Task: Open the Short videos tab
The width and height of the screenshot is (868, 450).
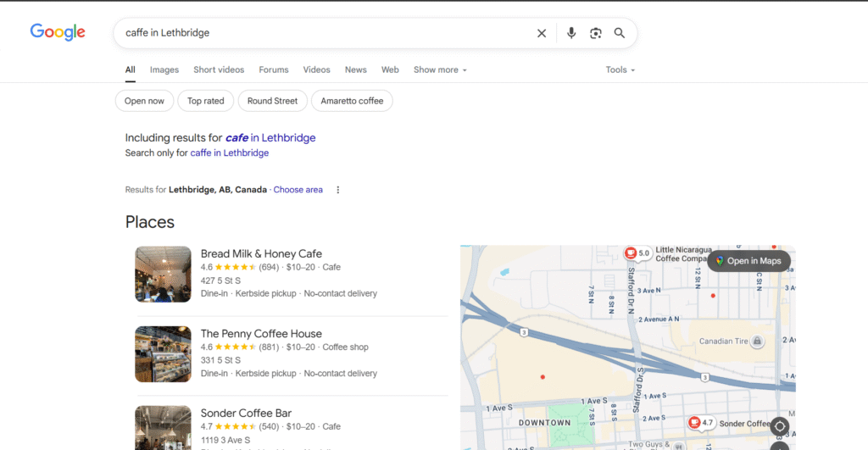Action: (x=219, y=69)
